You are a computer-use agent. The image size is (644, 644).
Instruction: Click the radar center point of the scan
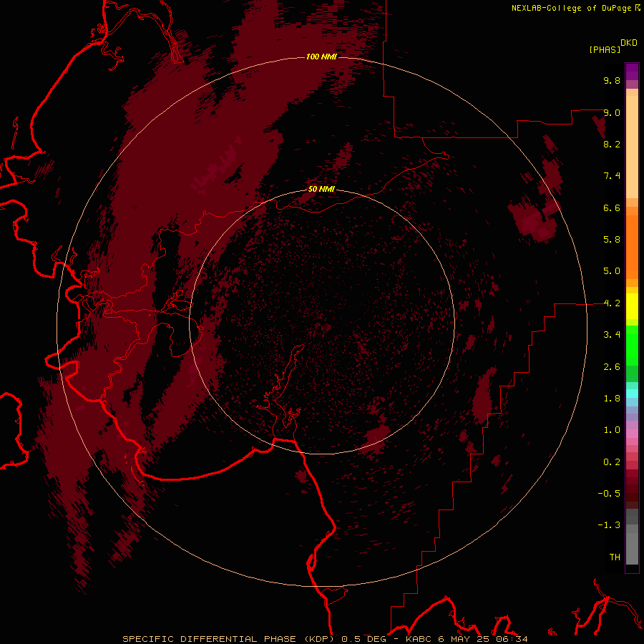click(322, 323)
